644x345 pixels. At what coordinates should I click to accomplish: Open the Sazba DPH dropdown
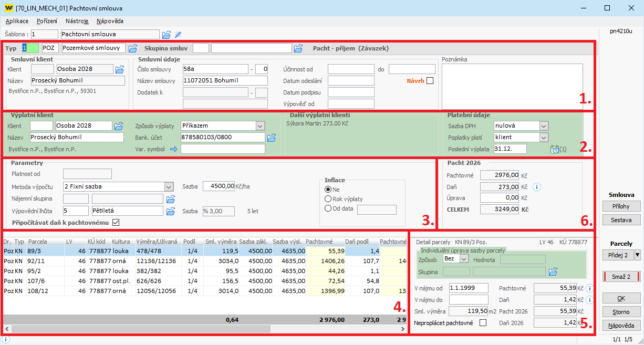point(544,126)
